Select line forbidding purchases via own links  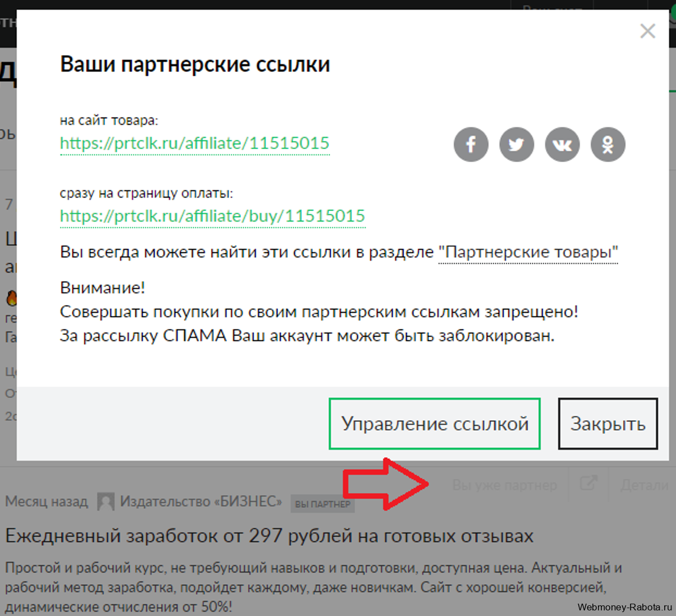point(319,311)
